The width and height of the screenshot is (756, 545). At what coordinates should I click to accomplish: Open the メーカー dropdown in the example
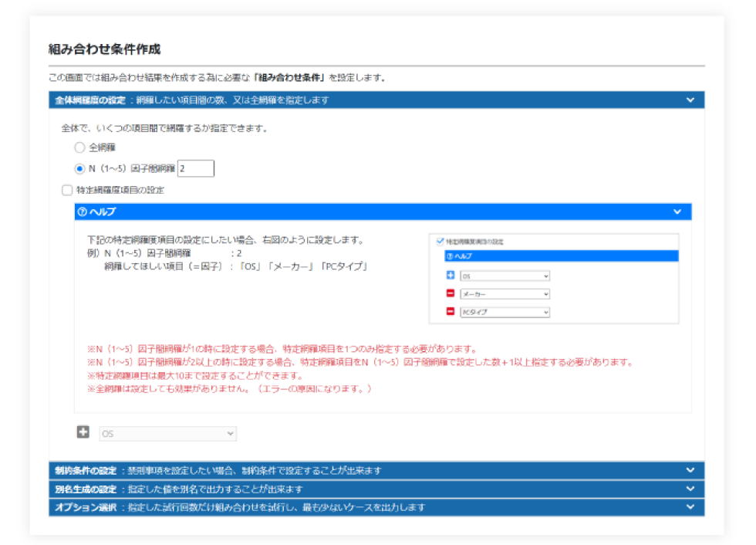[x=505, y=294]
